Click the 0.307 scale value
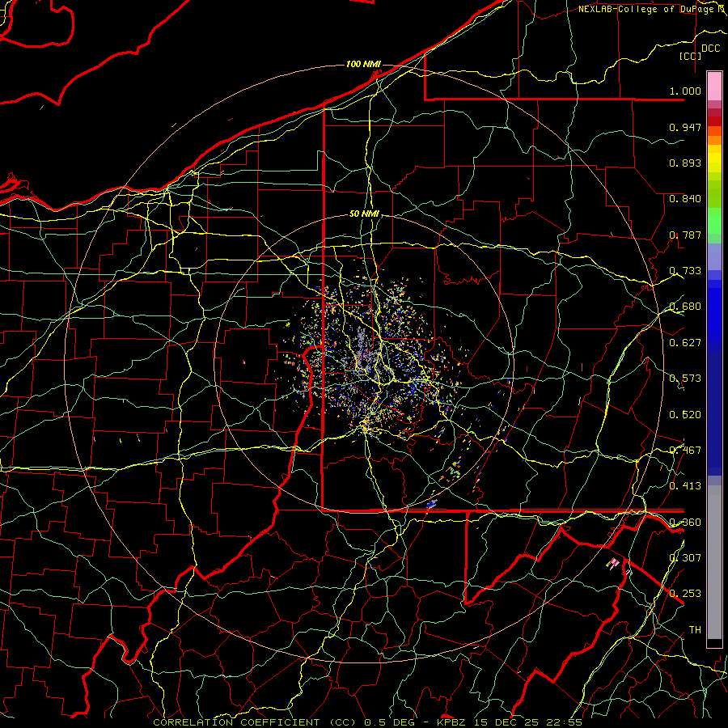 pos(685,558)
